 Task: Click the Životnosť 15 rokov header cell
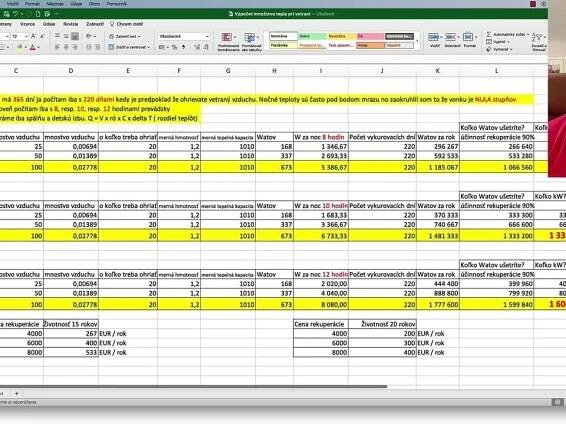pyautogui.click(x=71, y=324)
